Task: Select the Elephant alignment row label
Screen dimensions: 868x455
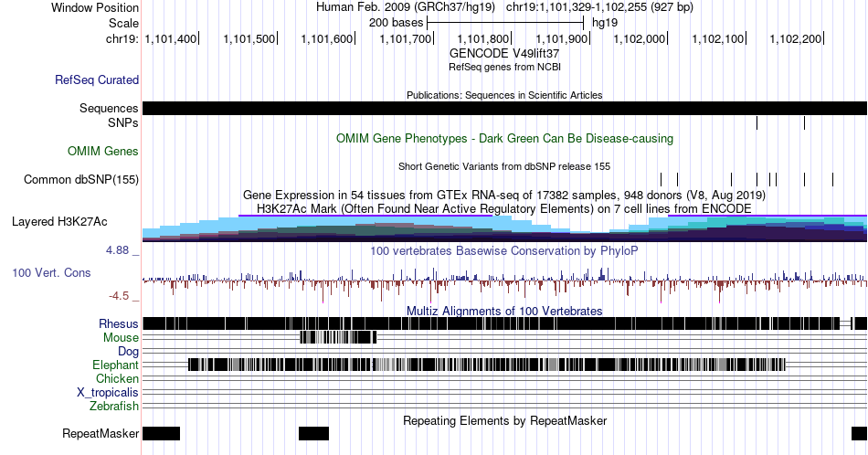Action: (115, 365)
